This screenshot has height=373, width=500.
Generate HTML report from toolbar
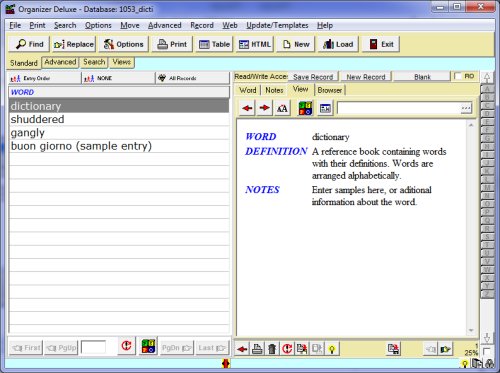tap(255, 44)
